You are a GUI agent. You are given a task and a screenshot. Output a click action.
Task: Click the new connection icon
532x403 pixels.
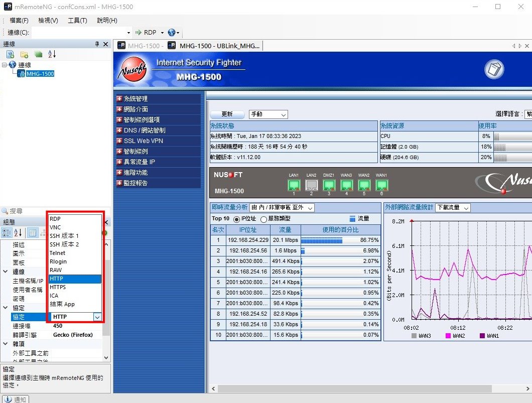coord(10,54)
